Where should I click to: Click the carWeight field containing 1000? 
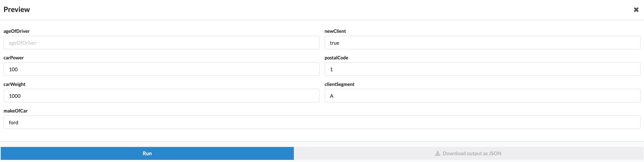161,96
